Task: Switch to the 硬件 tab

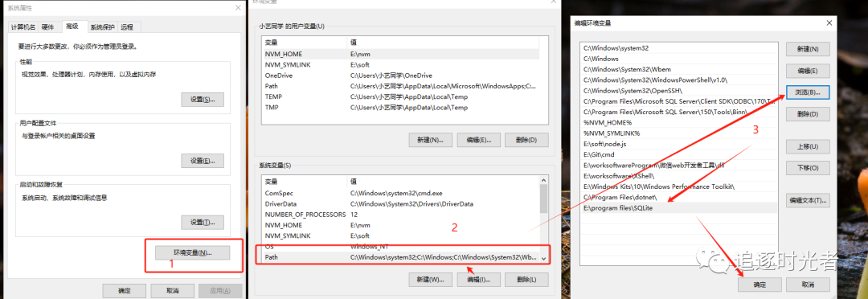Action: [x=48, y=27]
